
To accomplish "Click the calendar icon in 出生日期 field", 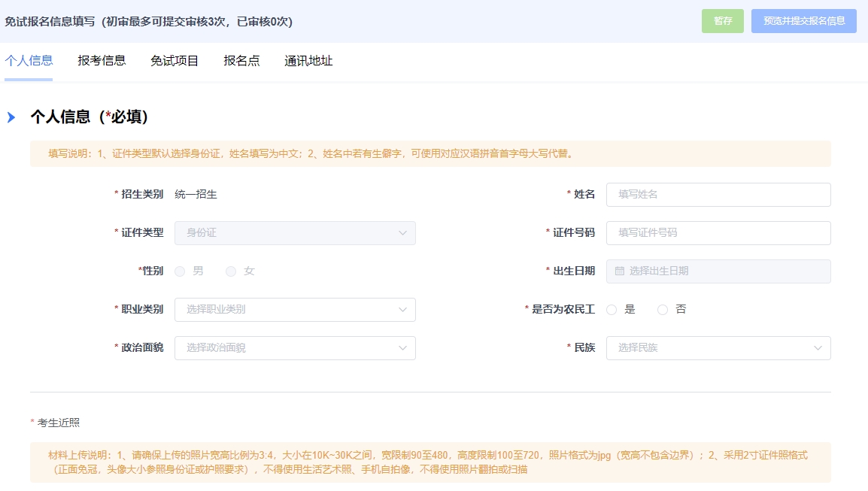I will [620, 271].
